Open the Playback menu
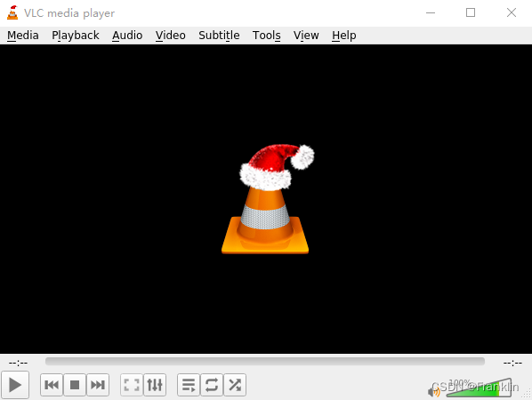This screenshot has width=532, height=400. 76,36
